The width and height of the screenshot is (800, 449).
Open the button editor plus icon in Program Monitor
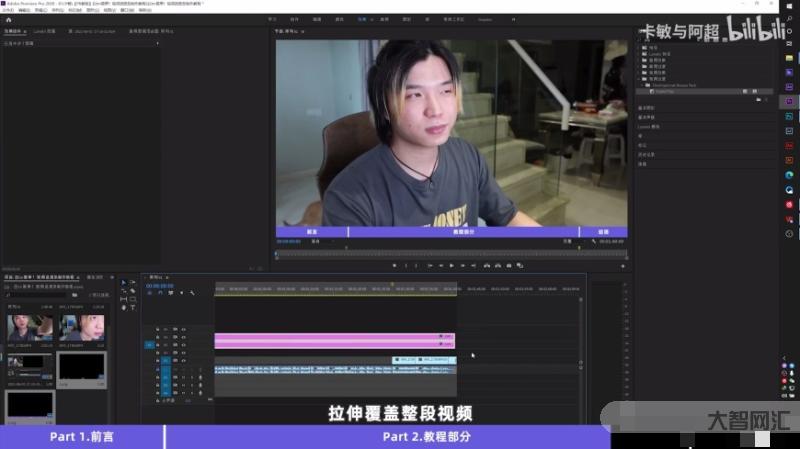pyautogui.click(x=623, y=266)
